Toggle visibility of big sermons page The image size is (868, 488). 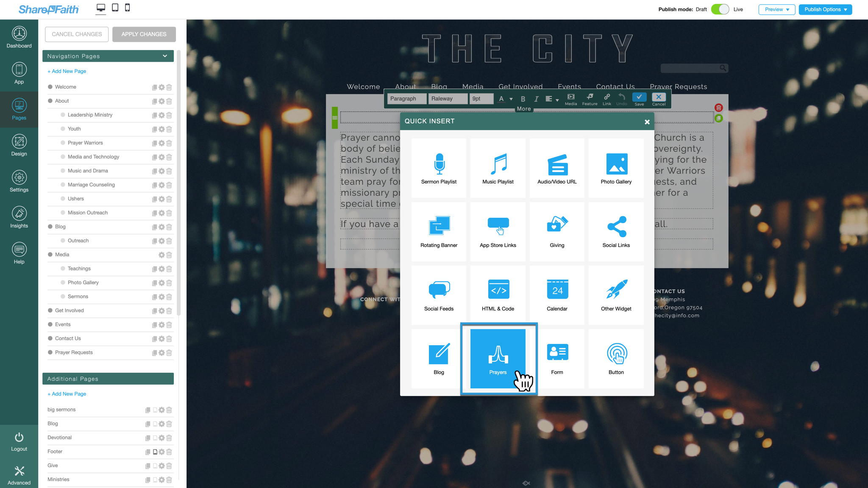[x=155, y=410]
